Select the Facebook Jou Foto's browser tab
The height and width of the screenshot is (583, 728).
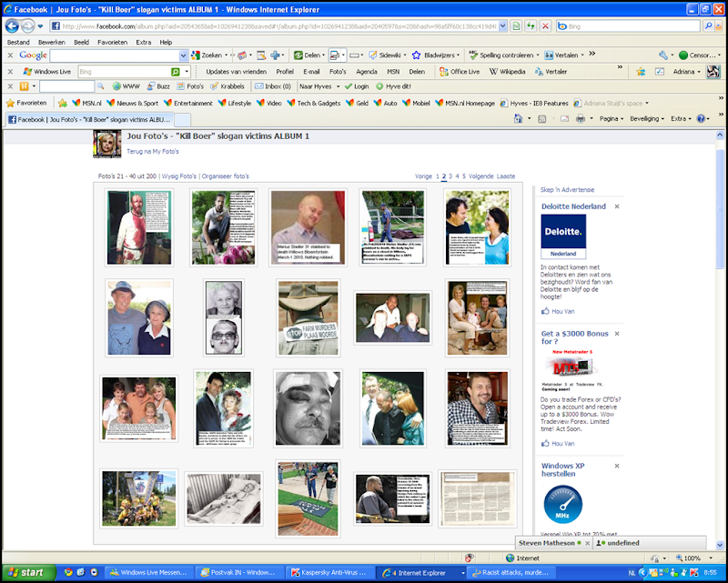pyautogui.click(x=89, y=120)
